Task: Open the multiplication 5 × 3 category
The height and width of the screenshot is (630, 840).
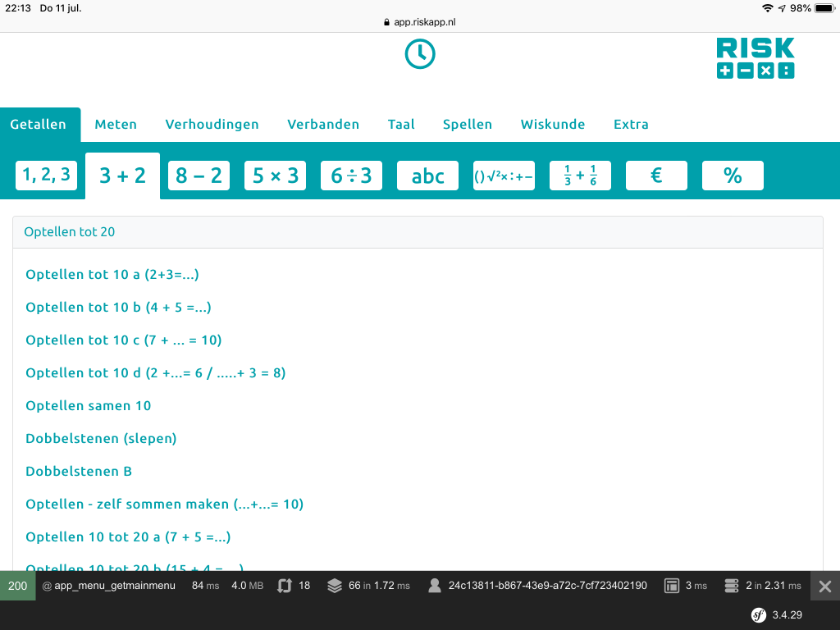Action: tap(275, 176)
